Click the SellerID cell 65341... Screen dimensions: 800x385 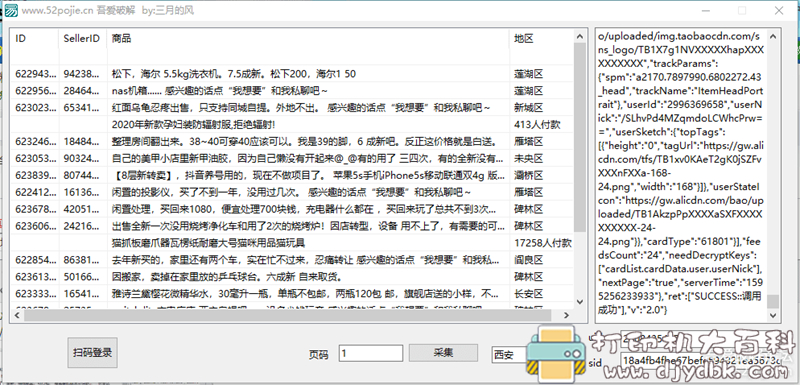(x=82, y=108)
